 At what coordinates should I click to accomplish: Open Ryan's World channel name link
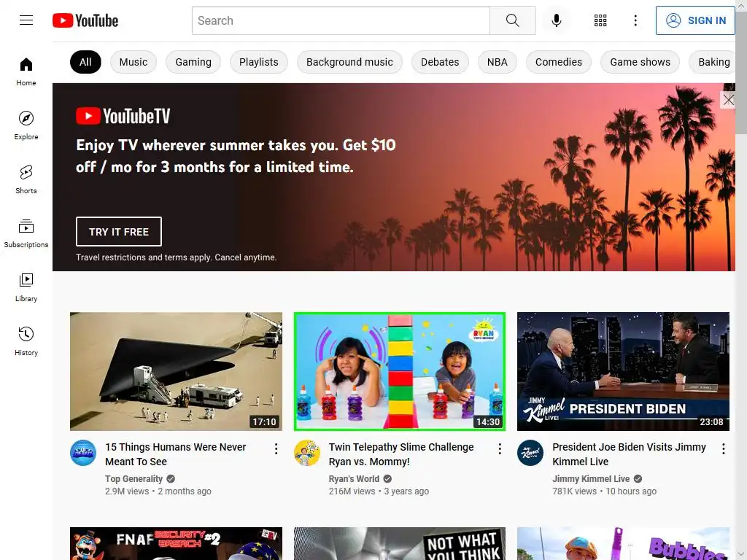tap(354, 479)
